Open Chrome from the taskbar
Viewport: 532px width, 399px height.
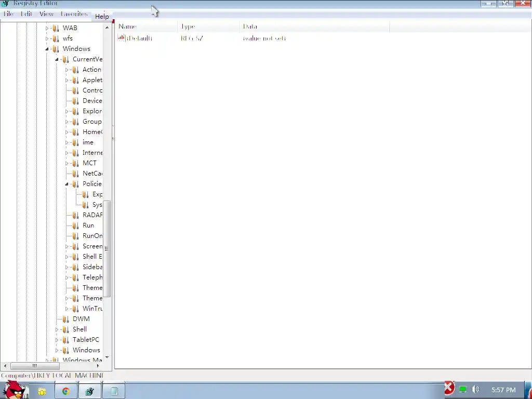pos(66,391)
